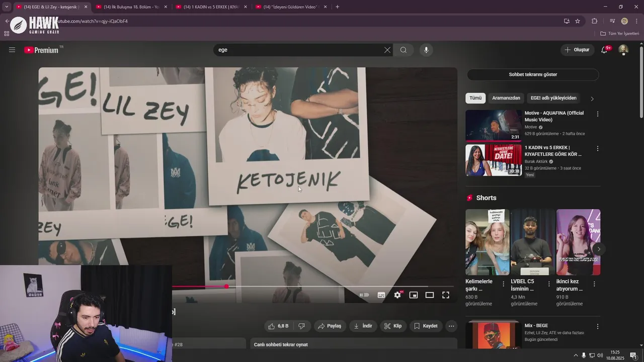Open a new browser tab

337,7
